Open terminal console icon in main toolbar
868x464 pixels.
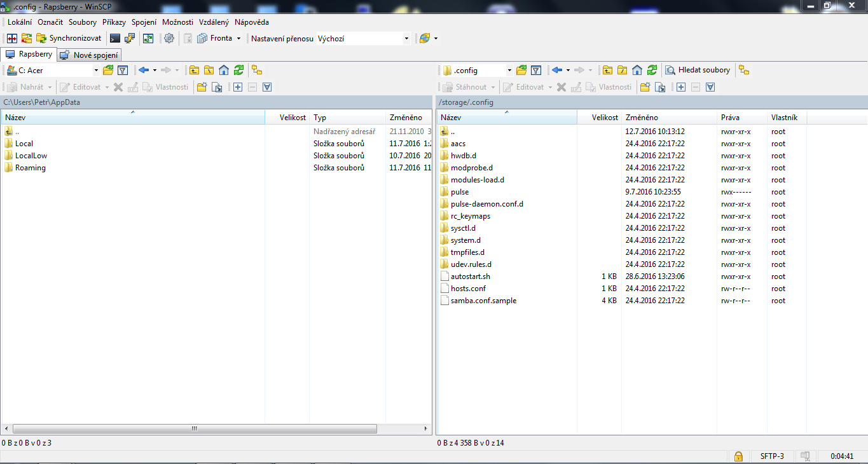pyautogui.click(x=115, y=38)
